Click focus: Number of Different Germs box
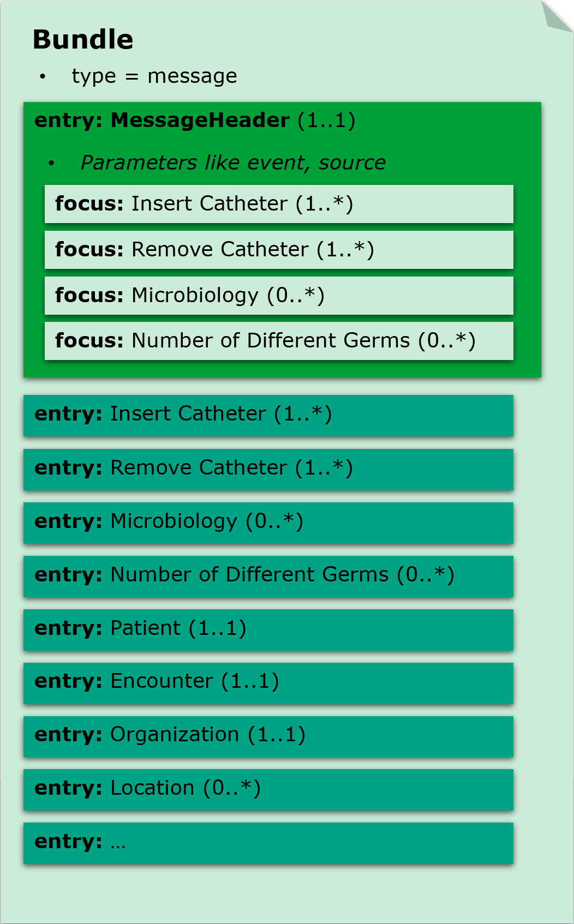 (279, 341)
